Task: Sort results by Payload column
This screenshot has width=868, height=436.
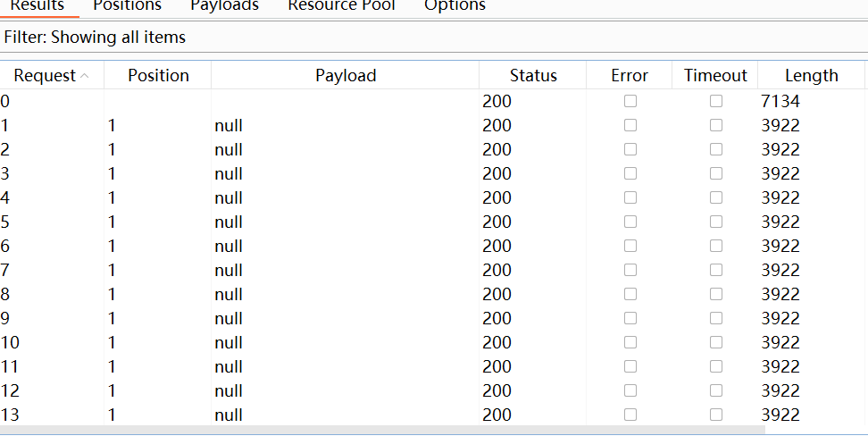Action: click(x=346, y=76)
